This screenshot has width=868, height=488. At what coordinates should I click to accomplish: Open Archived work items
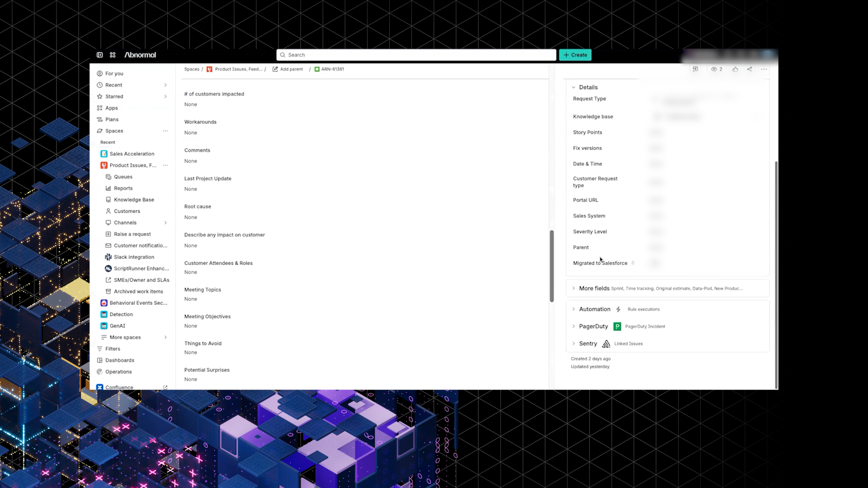138,291
